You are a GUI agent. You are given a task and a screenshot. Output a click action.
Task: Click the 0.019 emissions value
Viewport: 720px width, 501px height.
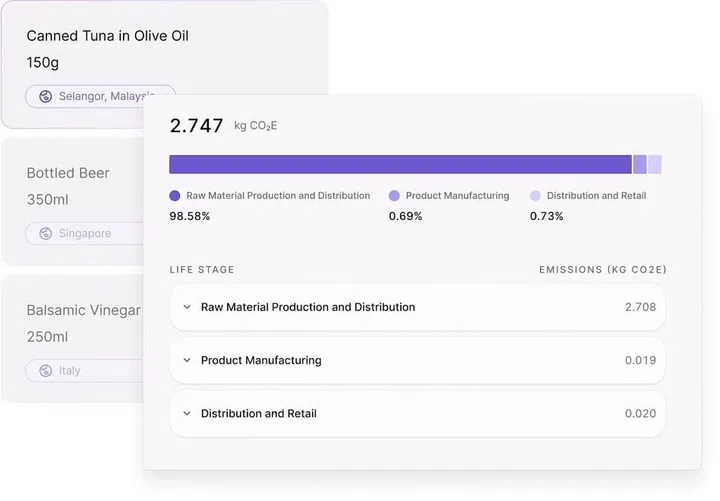(641, 360)
